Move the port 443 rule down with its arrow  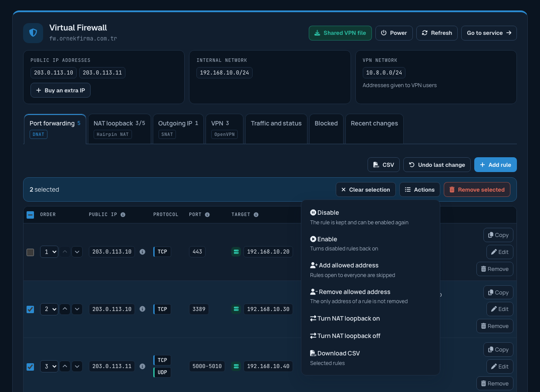coord(77,252)
